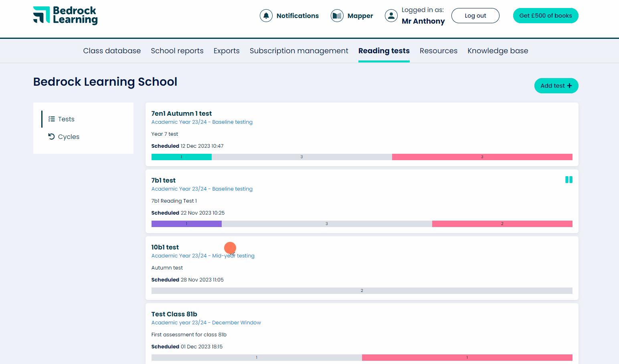The image size is (619, 364).
Task: Click 'Autumn test' description text
Action: point(167,268)
